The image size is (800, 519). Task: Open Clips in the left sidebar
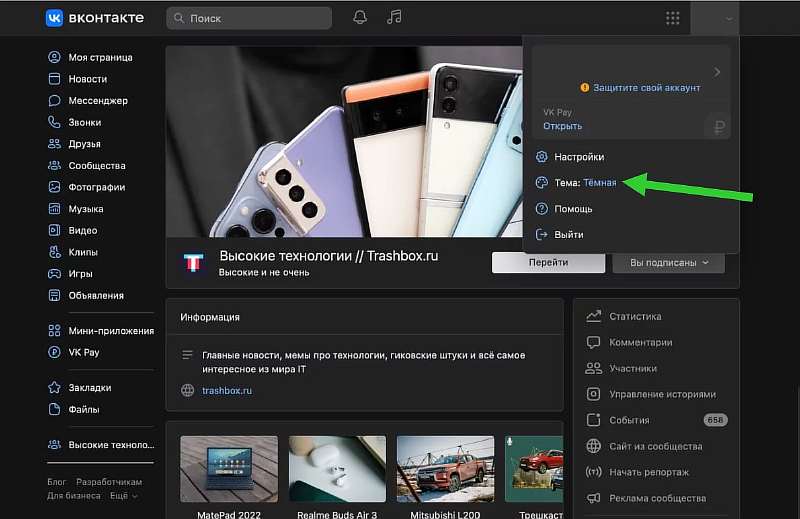[x=84, y=252]
